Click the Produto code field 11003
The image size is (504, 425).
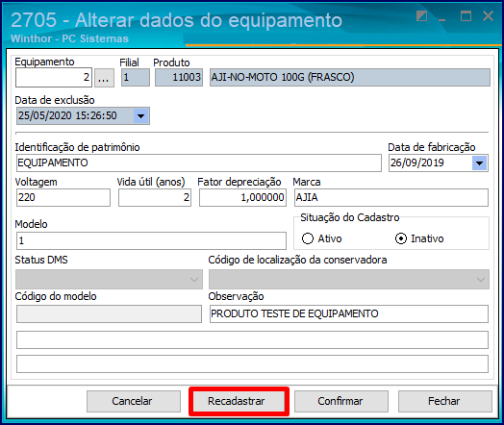pyautogui.click(x=179, y=78)
